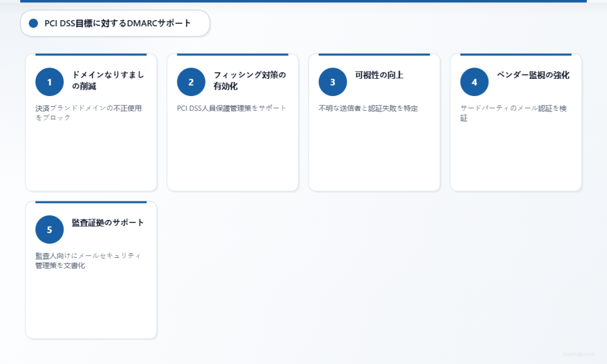Click the number 2 circle badge
This screenshot has width=607, height=364.
(x=191, y=82)
